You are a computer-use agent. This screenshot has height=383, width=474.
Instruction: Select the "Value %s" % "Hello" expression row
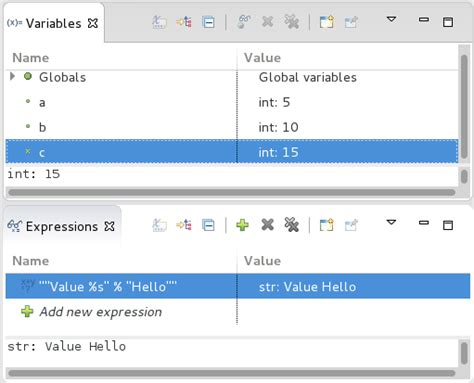238,286
